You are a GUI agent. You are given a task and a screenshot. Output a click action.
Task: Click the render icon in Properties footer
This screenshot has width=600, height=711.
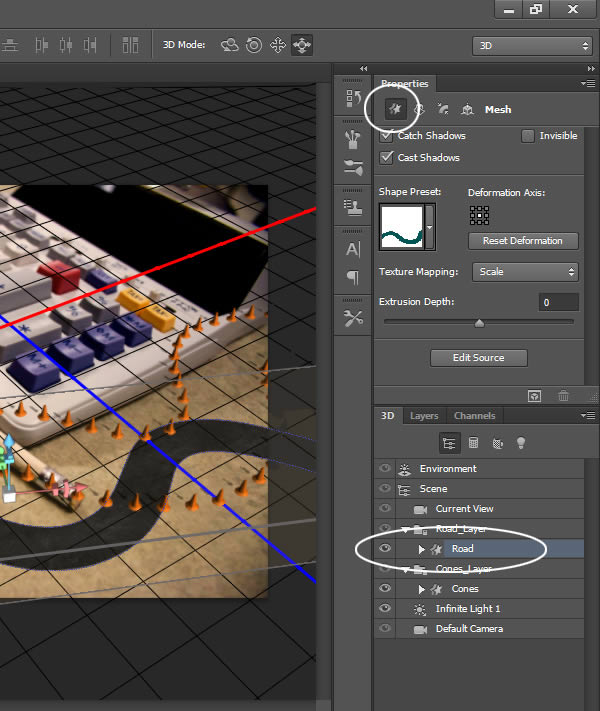tap(535, 396)
